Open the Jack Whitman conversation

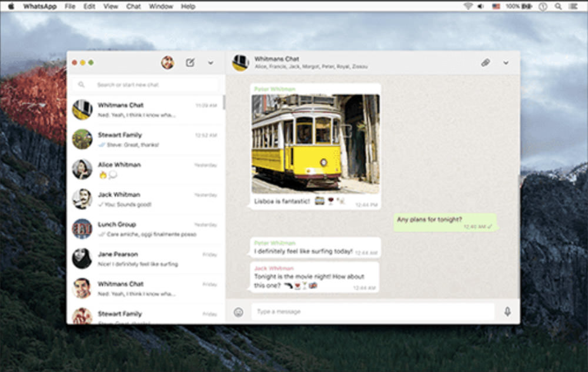tap(145, 200)
